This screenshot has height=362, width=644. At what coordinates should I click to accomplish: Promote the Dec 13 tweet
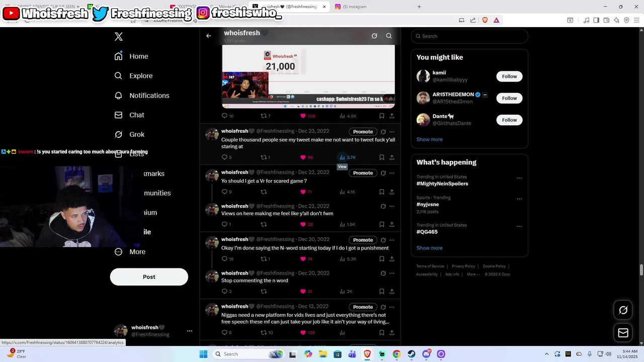(363, 307)
